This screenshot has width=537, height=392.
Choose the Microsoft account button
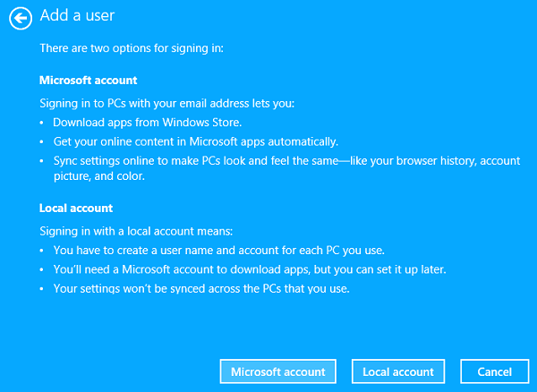[x=277, y=371]
